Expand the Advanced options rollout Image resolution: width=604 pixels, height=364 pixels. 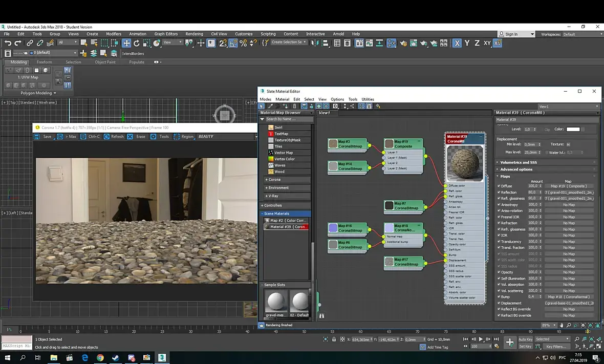pos(516,169)
